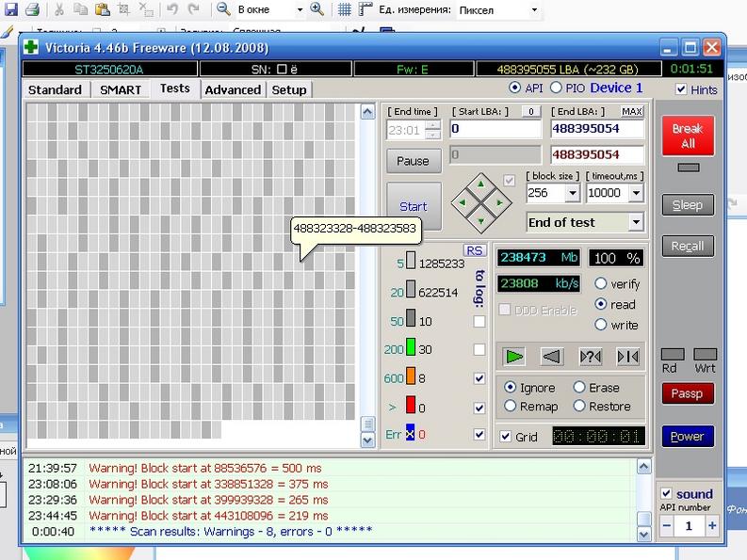The height and width of the screenshot is (560, 747).
Task: Click the right arrow of the navigation diamond
Action: click(x=499, y=202)
